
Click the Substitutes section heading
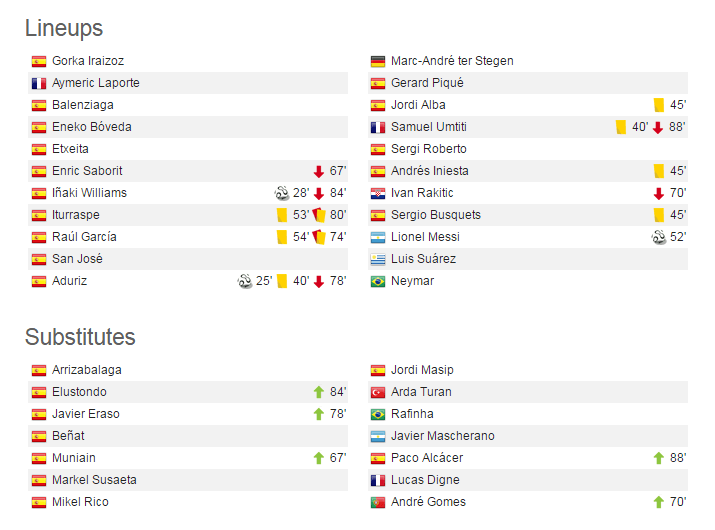tap(80, 337)
